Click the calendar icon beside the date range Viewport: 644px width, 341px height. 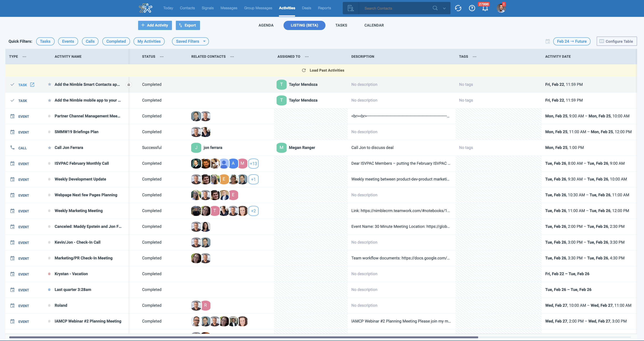click(547, 42)
